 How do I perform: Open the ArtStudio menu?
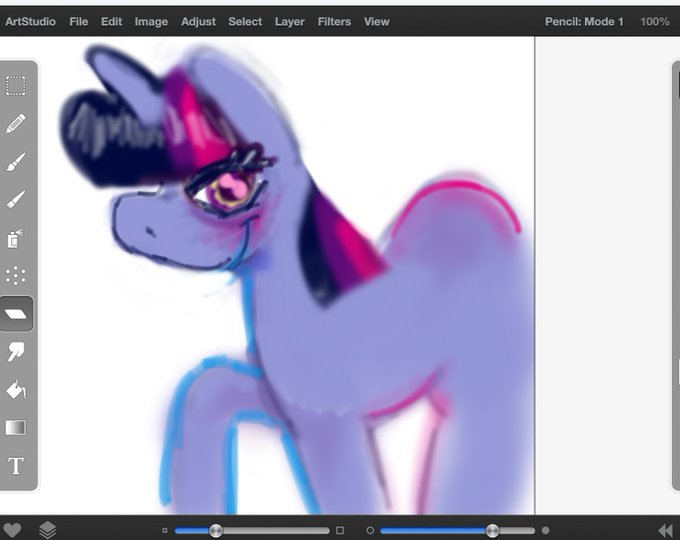pyautogui.click(x=30, y=22)
